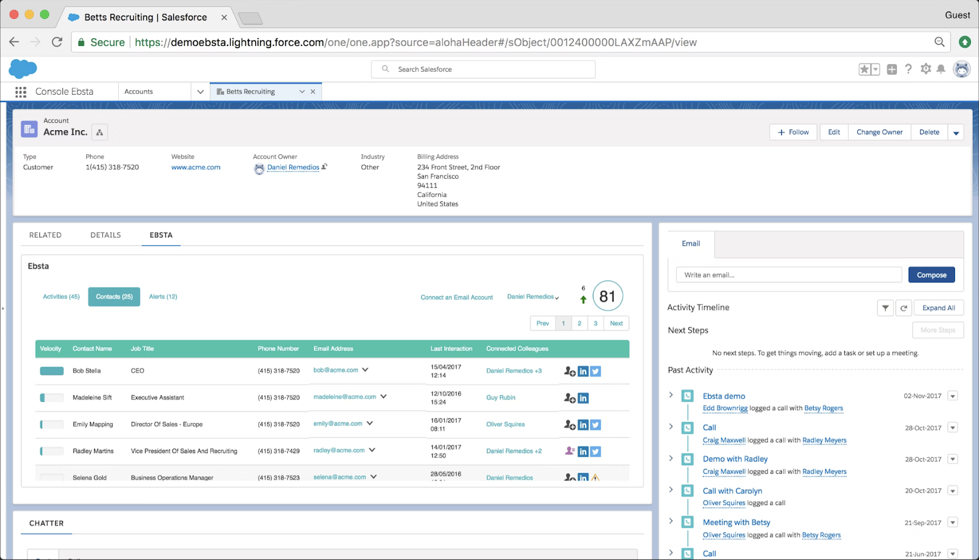Select the Email tab in activity panel

(x=691, y=244)
